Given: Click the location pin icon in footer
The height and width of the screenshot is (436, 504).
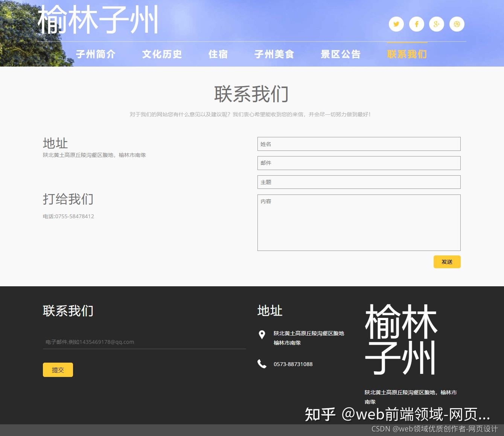Looking at the screenshot, I should (x=261, y=334).
